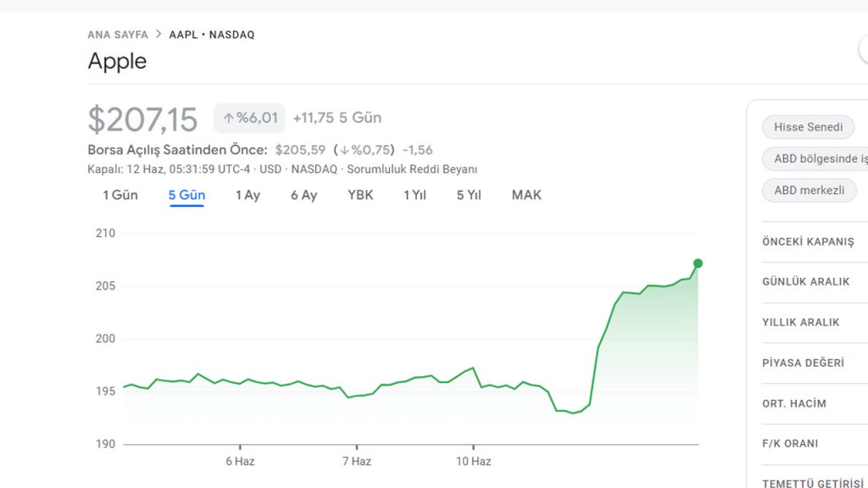Toggle the Hisse Senedi filter chip
This screenshot has width=868, height=488.
808,127
